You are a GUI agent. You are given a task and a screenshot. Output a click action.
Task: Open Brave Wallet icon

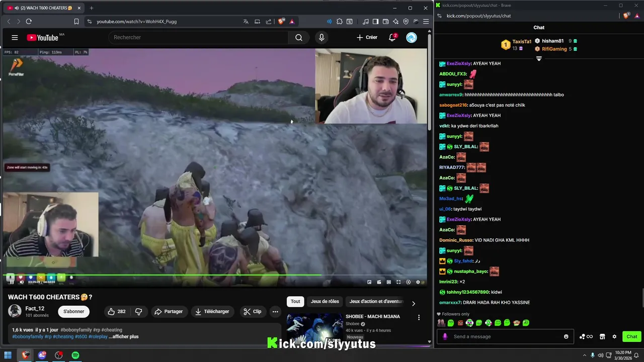(x=386, y=22)
